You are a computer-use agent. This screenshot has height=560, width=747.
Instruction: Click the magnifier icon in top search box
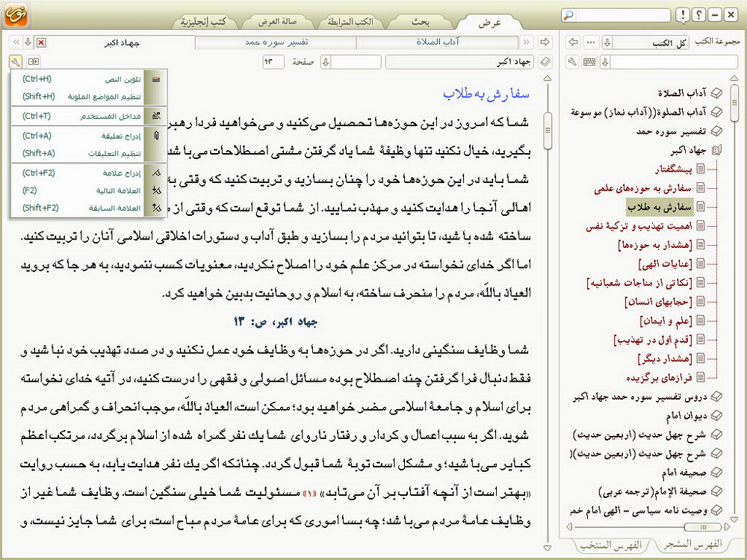(x=568, y=15)
